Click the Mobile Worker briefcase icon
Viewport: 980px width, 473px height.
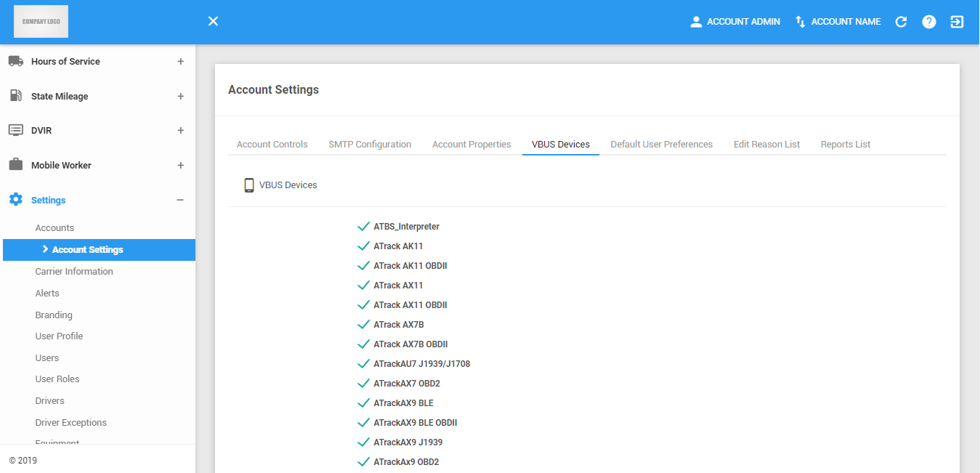[16, 165]
